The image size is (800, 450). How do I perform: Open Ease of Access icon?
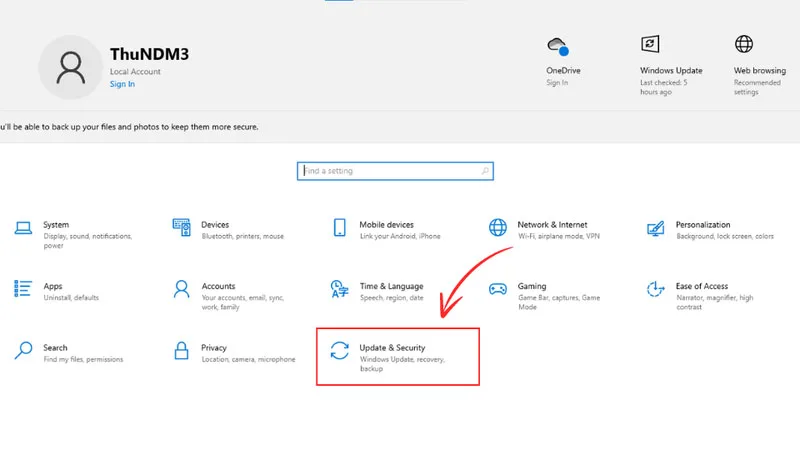[656, 289]
